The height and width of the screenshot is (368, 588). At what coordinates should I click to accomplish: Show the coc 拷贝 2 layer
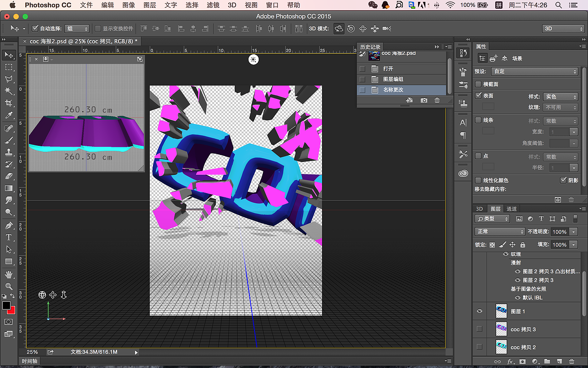480,347
